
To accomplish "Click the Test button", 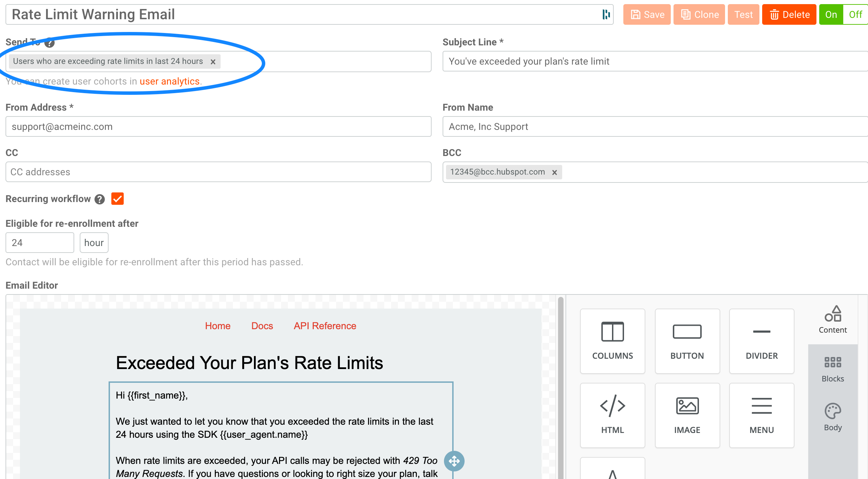I will pyautogui.click(x=742, y=14).
